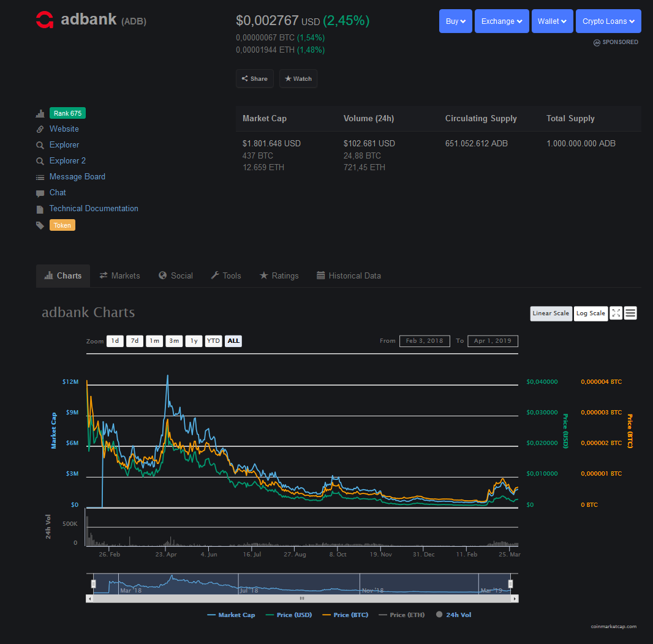Click the Token tag label

62,225
